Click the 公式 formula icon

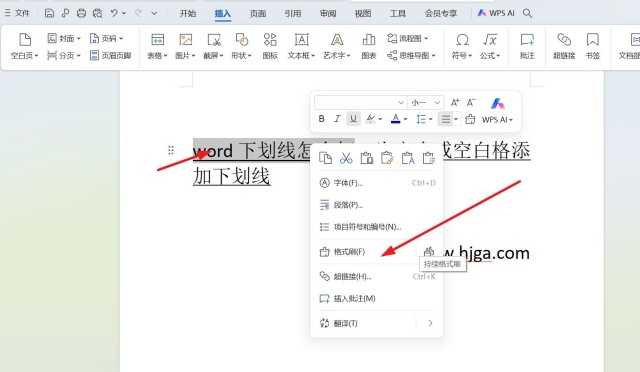click(x=490, y=40)
